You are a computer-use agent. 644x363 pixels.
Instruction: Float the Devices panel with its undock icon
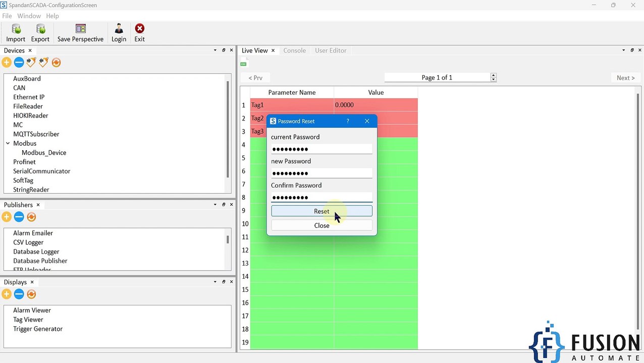(224, 50)
